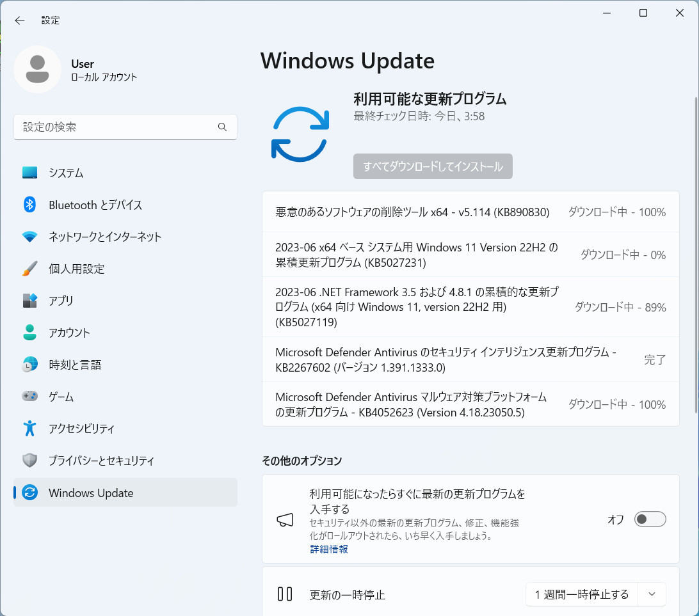Viewport: 699px width, 616px height.
Task: Click 最終チェック日時 text
Action: [x=419, y=116]
